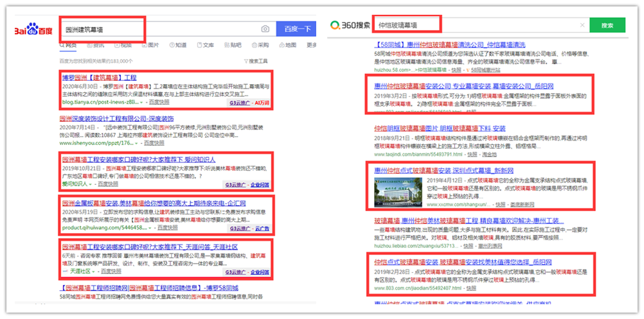This screenshot has width=644, height=319.
Task: Open 百度快照 for blog.tianya.cn result
Action: point(159,102)
